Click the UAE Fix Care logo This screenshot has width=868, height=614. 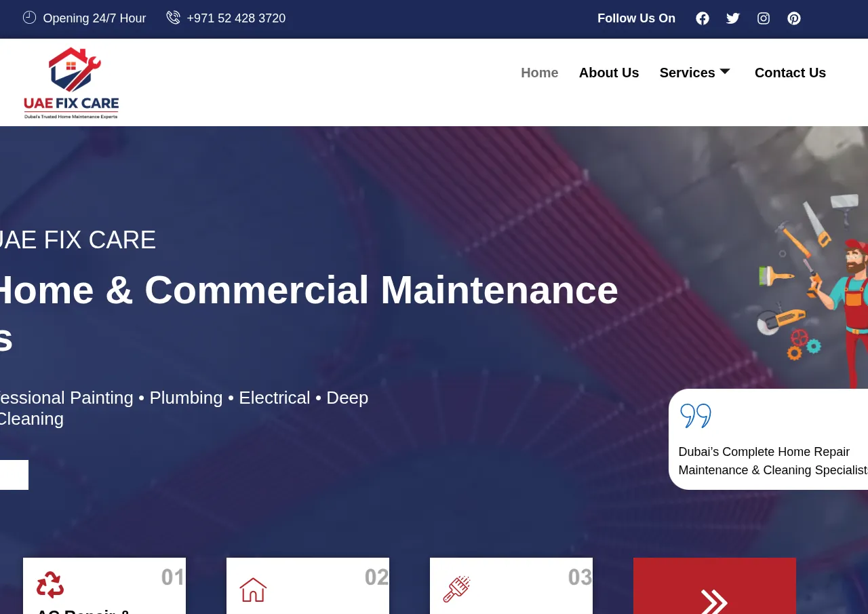pyautogui.click(x=71, y=83)
